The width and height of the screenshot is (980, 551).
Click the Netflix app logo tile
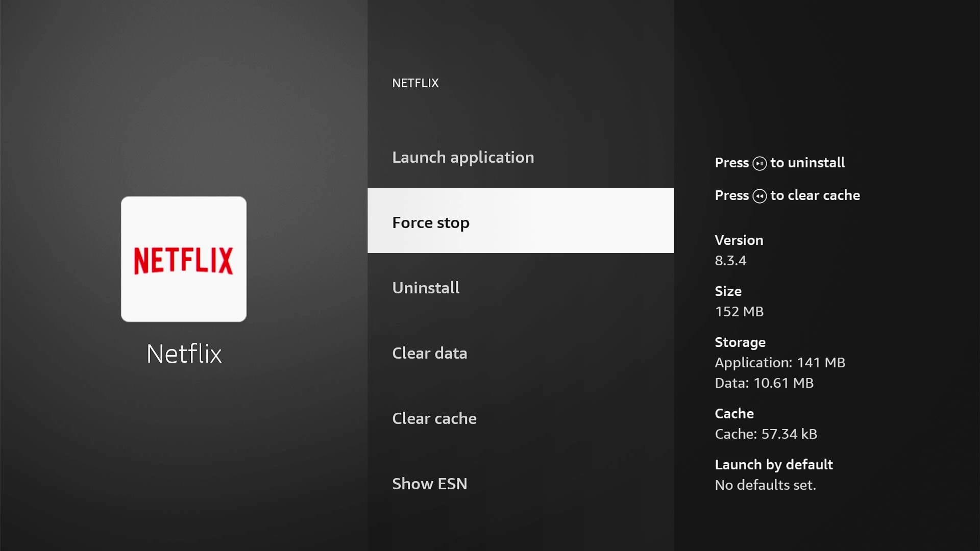184,259
